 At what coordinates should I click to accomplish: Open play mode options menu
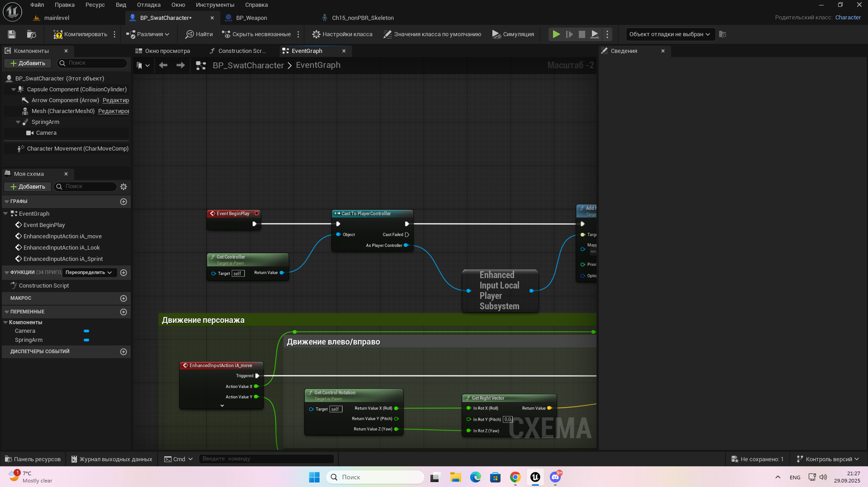point(607,34)
